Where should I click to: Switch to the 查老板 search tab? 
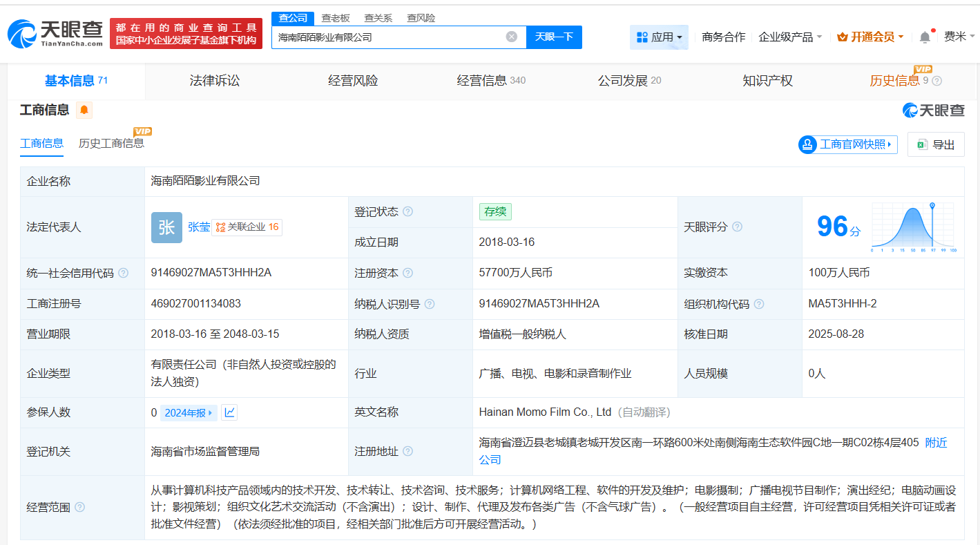335,18
